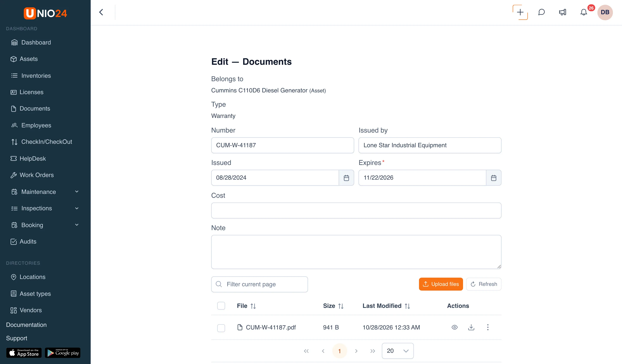Open more actions for CUM-W-41187.pdf
Image resolution: width=622 pixels, height=364 pixels.
pos(488,327)
